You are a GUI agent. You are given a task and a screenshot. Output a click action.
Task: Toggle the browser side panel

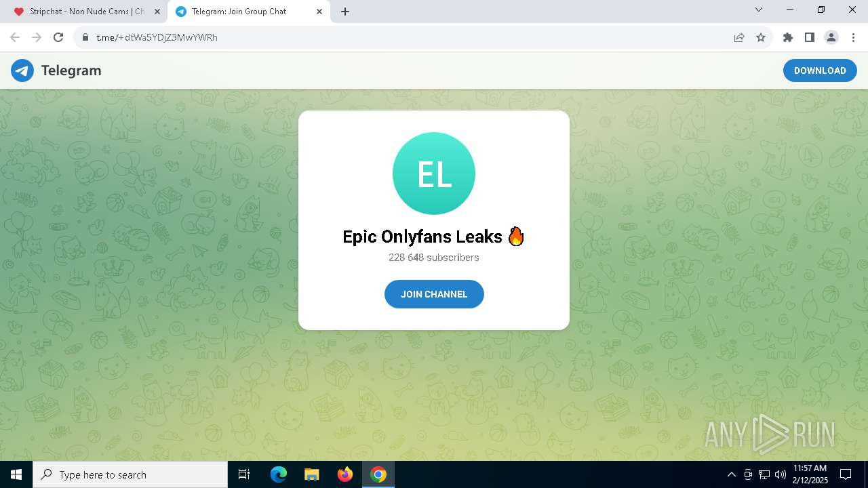coord(810,37)
